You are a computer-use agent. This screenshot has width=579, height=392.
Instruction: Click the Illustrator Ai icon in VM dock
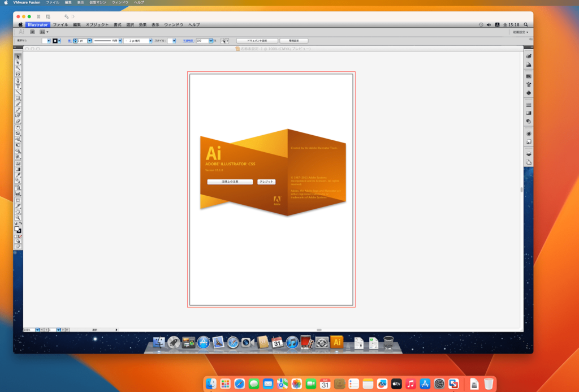click(337, 342)
